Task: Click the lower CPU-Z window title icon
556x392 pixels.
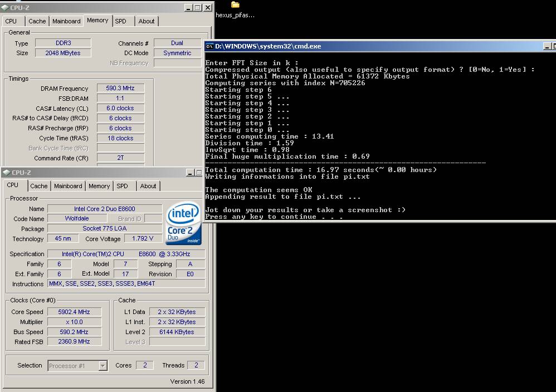Action: 6,173
